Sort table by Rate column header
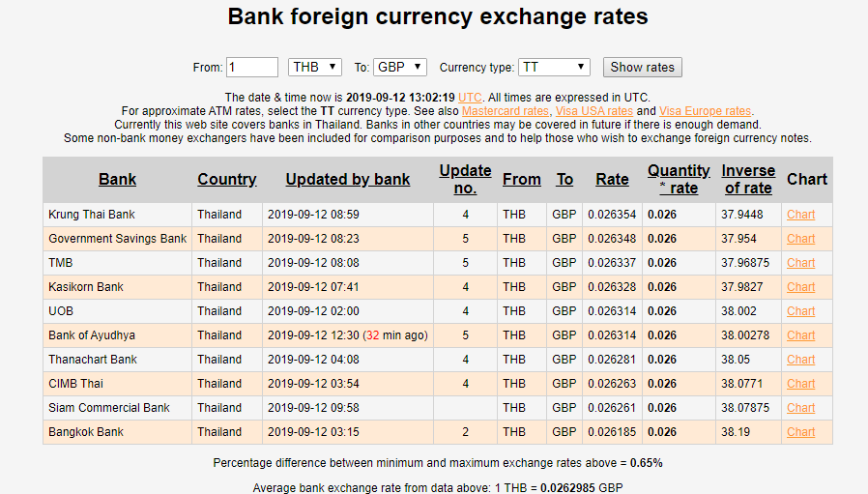Screen dimensions: 868x494 click(612, 180)
